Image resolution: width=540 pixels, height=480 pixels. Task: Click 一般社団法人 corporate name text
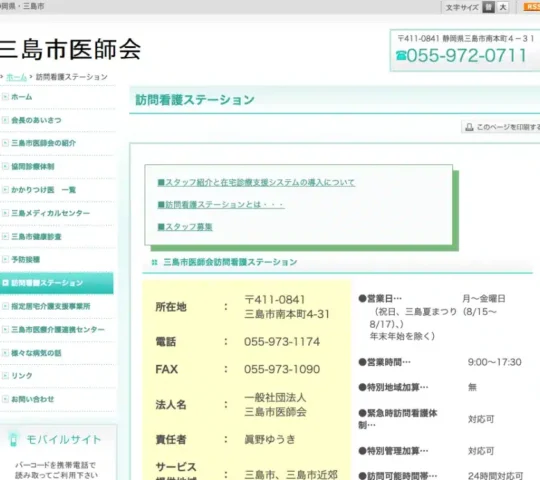point(275,398)
